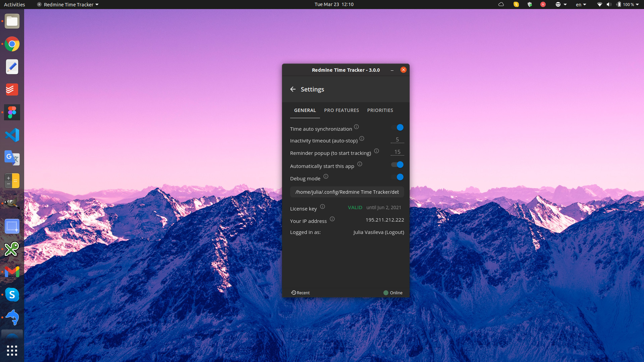Open Calculator from the dock
Viewport: 644px width, 362px height.
[12, 181]
